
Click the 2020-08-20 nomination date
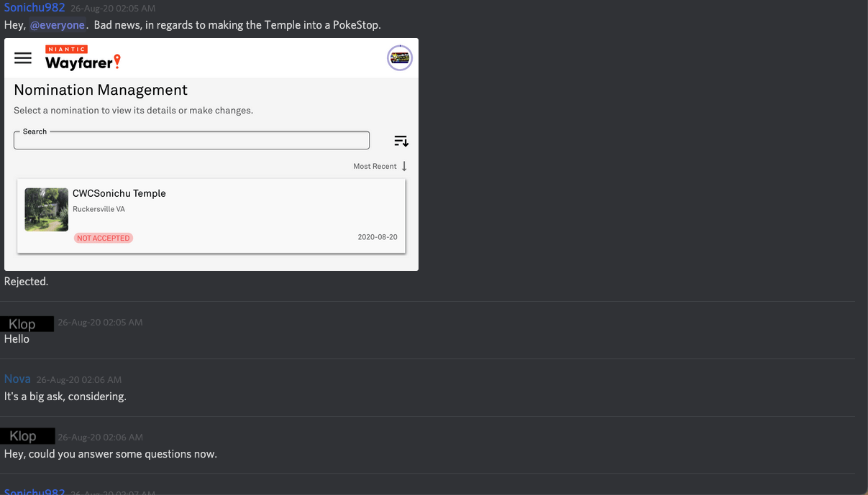click(x=377, y=237)
